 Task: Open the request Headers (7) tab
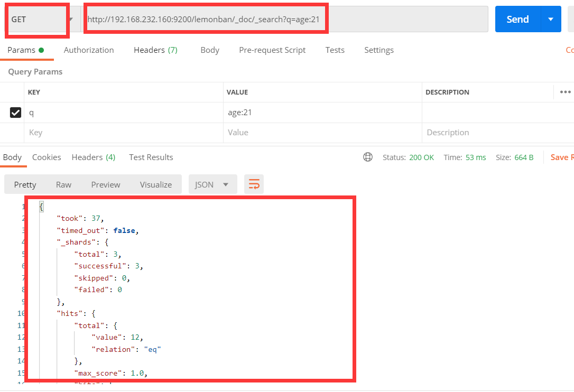[x=155, y=50]
